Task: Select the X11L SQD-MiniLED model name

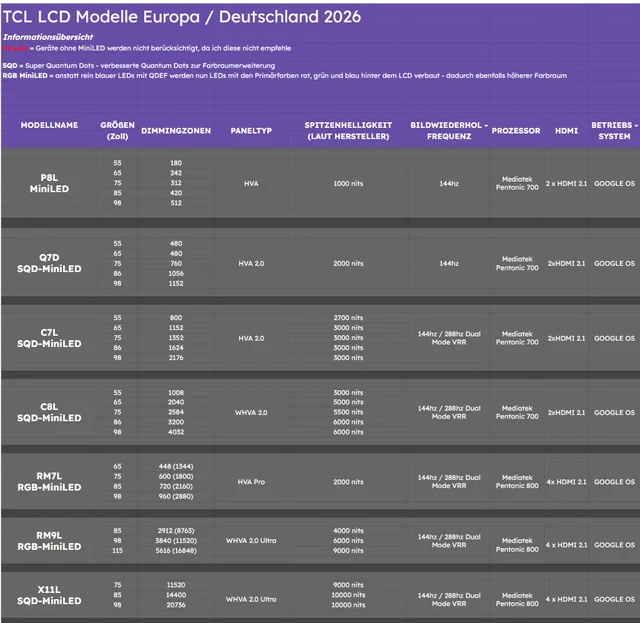Action: click(49, 595)
